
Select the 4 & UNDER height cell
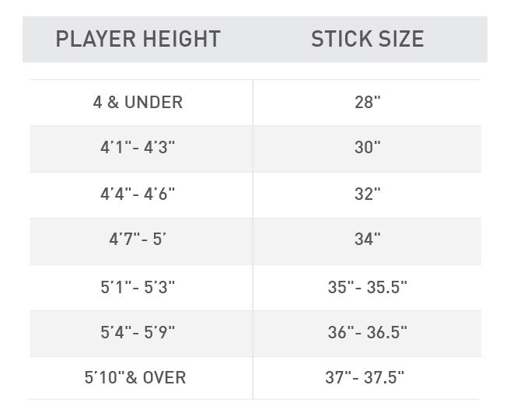click(138, 102)
